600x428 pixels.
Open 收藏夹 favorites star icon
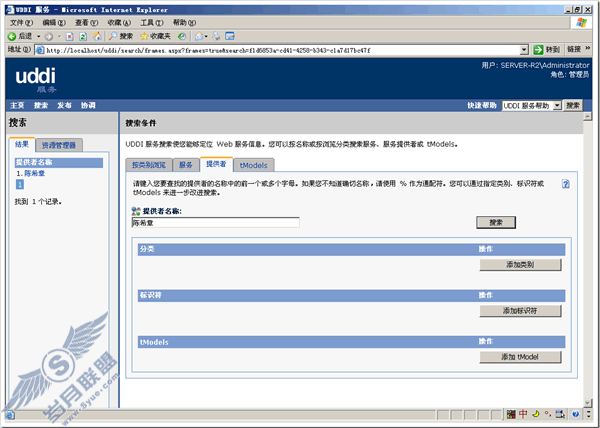click(155, 36)
